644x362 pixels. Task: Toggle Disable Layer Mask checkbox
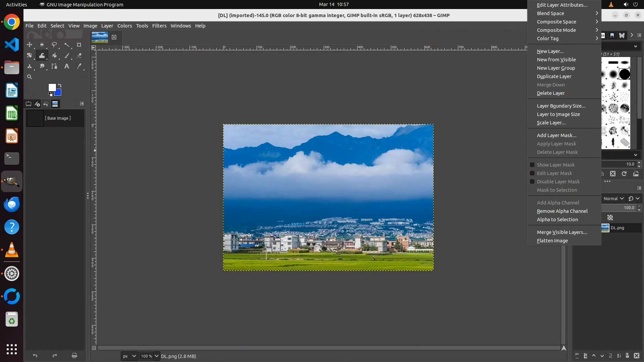532,182
